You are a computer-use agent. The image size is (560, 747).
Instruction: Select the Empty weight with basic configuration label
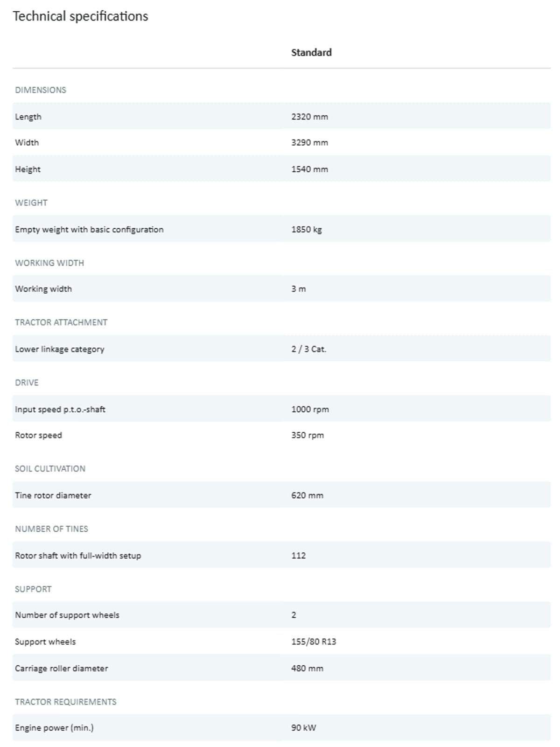(x=89, y=229)
